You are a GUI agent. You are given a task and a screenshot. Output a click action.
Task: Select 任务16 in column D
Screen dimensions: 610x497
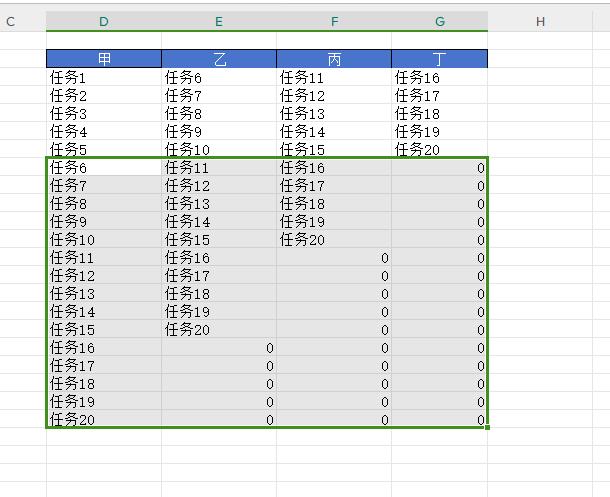click(103, 347)
